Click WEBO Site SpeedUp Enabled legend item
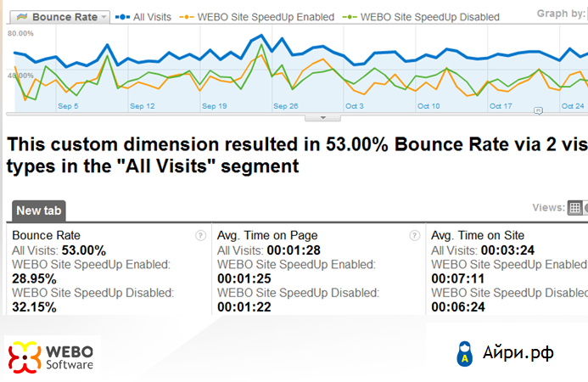Image resolution: width=588 pixels, height=382 pixels. point(257,17)
